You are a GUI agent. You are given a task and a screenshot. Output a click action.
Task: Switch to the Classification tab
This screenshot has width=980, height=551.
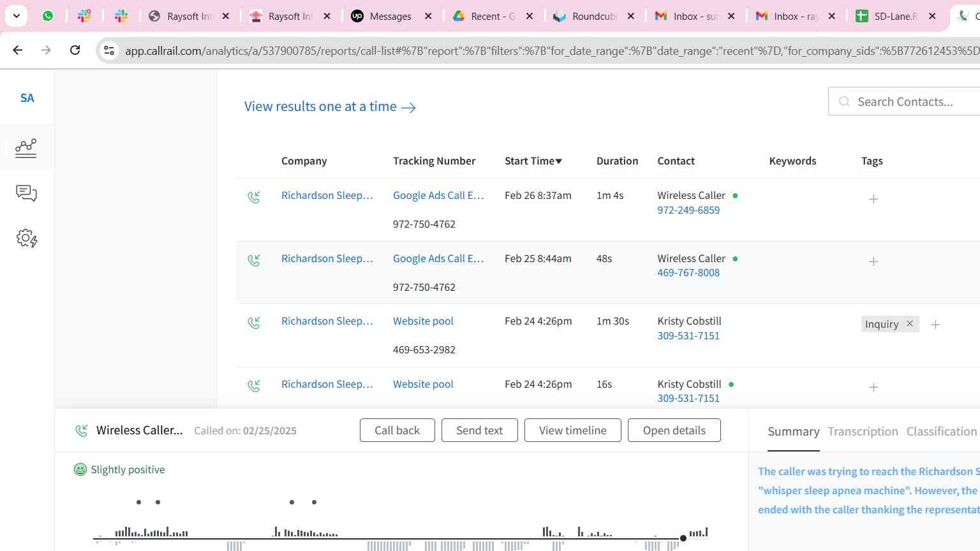click(942, 432)
